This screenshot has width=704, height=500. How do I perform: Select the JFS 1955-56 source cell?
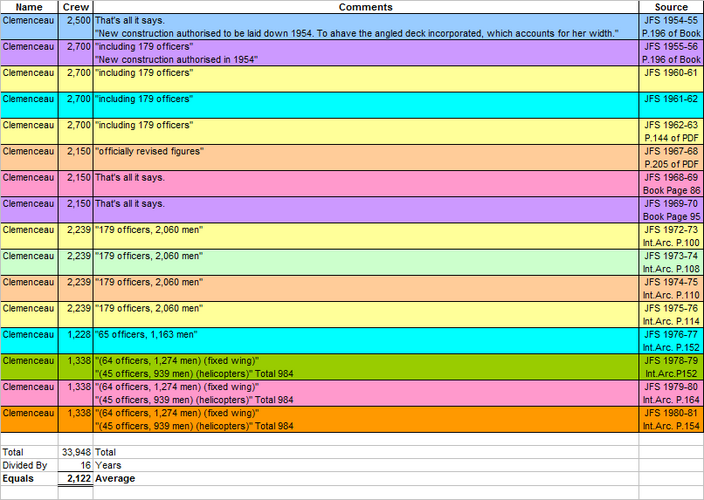(x=671, y=53)
